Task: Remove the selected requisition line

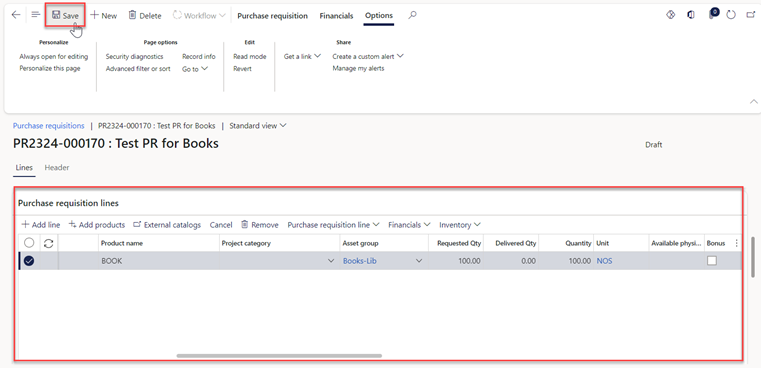Action: tap(260, 225)
